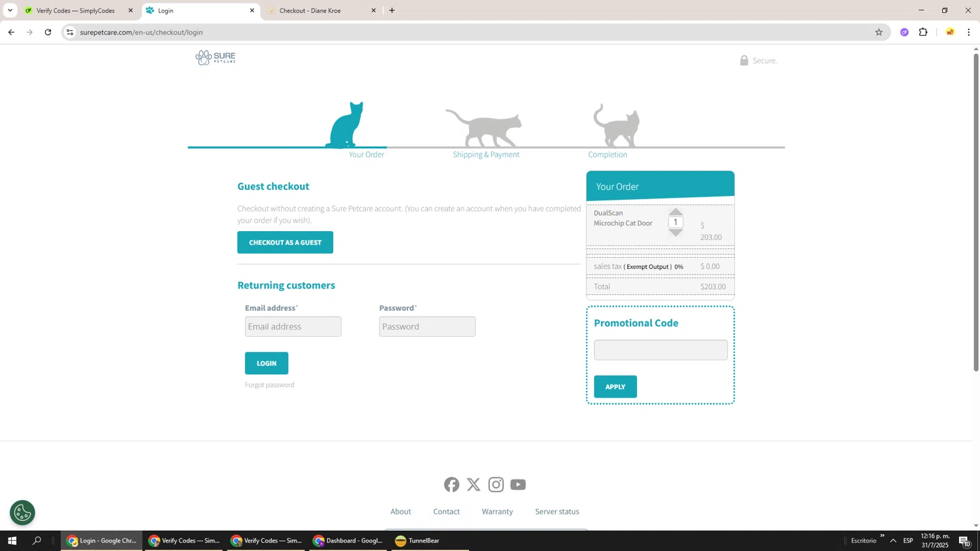This screenshot has height=551, width=980.
Task: Go to Your Order step
Action: pos(366,155)
